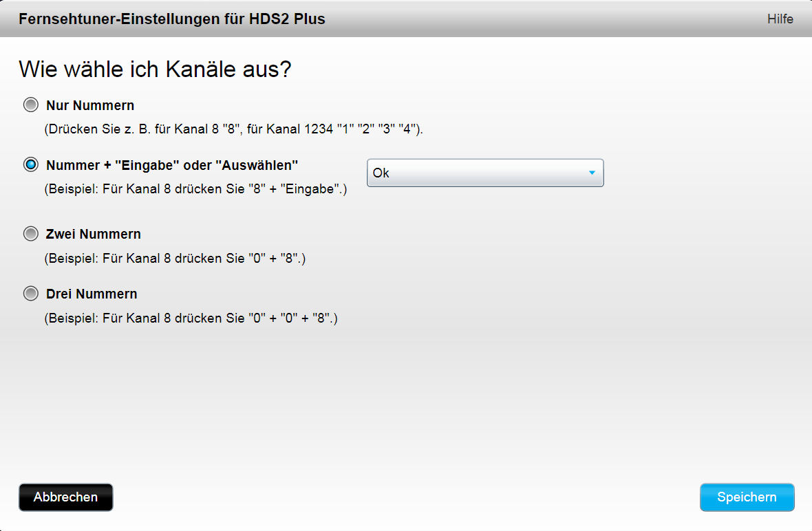Open the Hilfe link
The width and height of the screenshot is (812, 531).
point(780,19)
